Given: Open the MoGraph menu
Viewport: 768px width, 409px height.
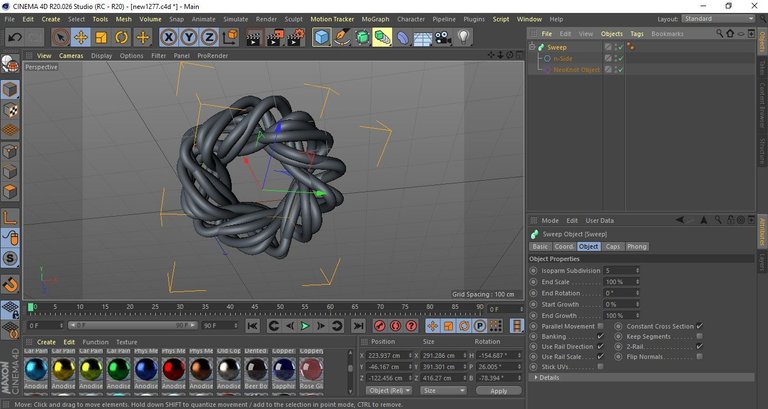Looking at the screenshot, I should coord(375,19).
